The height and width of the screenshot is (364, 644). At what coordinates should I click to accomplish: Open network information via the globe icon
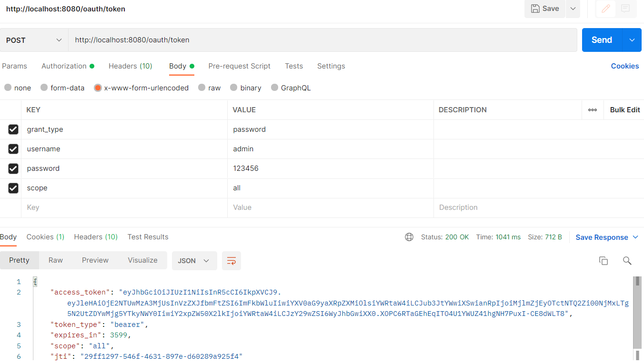409,236
